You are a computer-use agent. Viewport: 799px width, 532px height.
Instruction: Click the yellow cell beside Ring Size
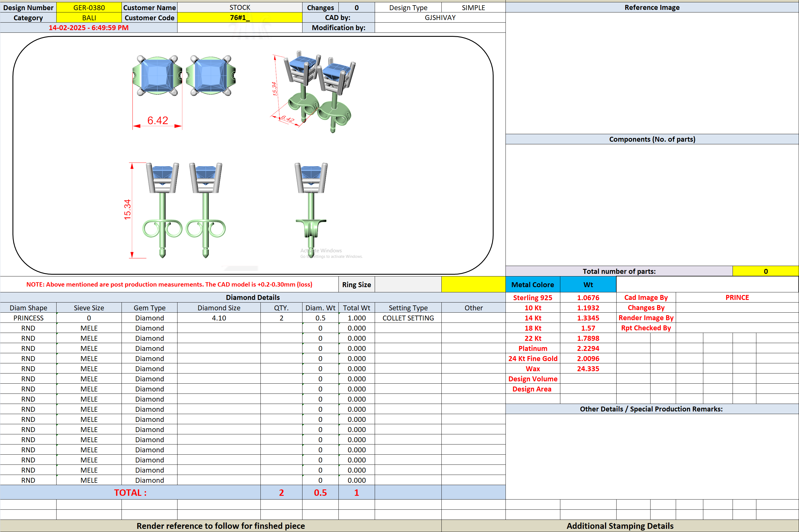click(x=473, y=284)
